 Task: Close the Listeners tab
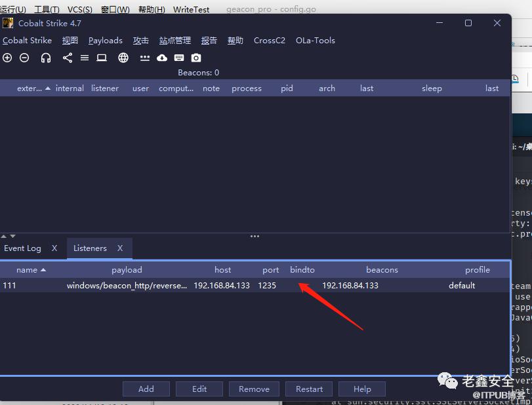pyautogui.click(x=120, y=248)
